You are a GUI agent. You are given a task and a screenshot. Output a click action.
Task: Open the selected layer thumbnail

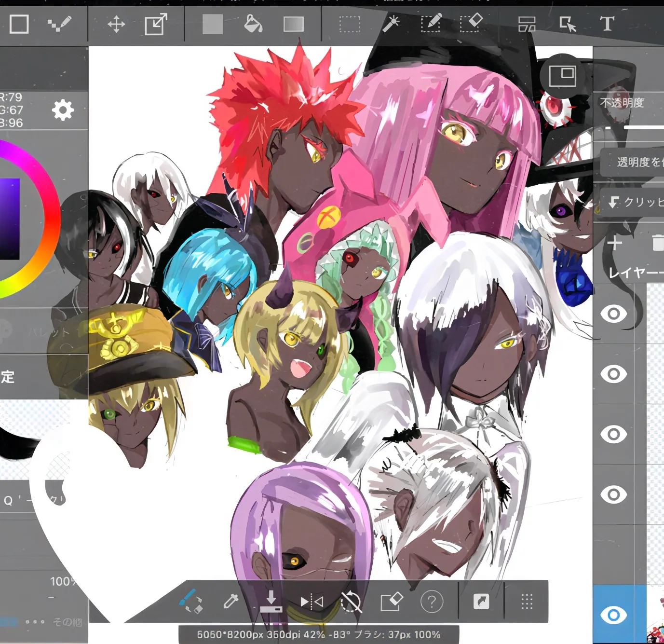pyautogui.click(x=655, y=615)
